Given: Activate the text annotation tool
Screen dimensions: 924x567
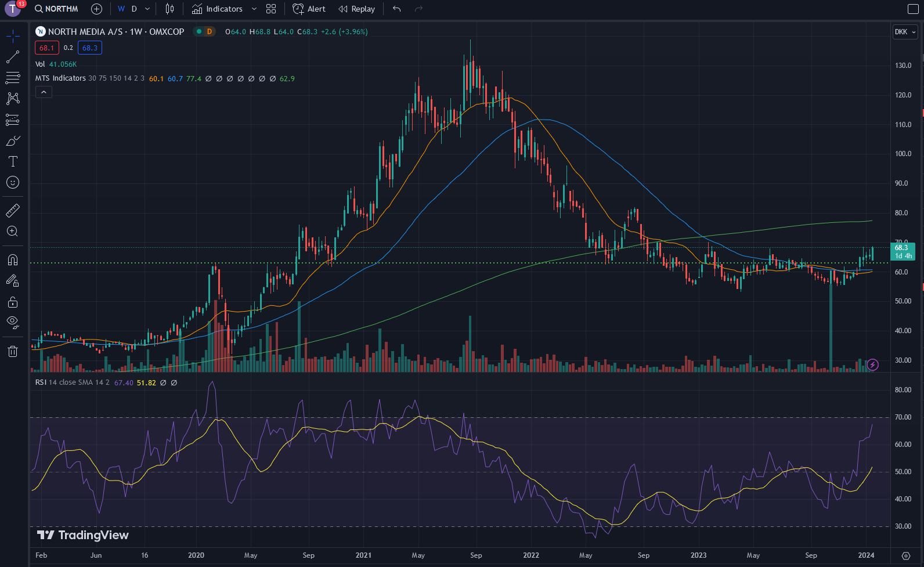Looking at the screenshot, I should pyautogui.click(x=13, y=161).
